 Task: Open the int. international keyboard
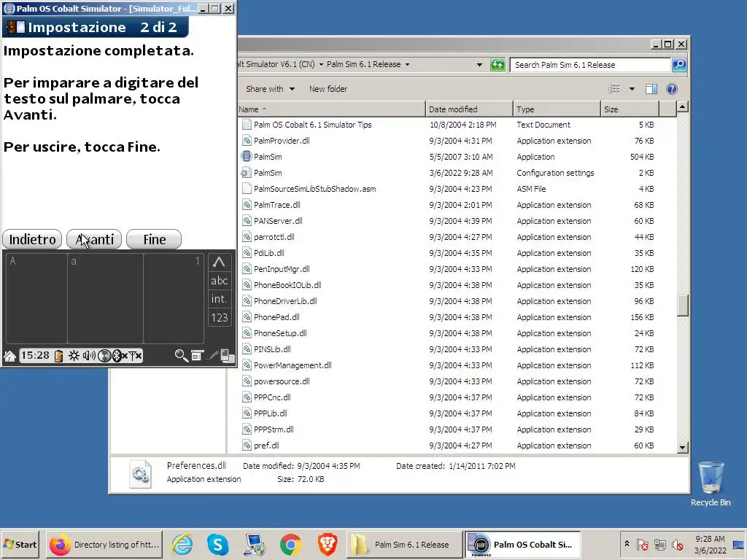tap(219, 299)
